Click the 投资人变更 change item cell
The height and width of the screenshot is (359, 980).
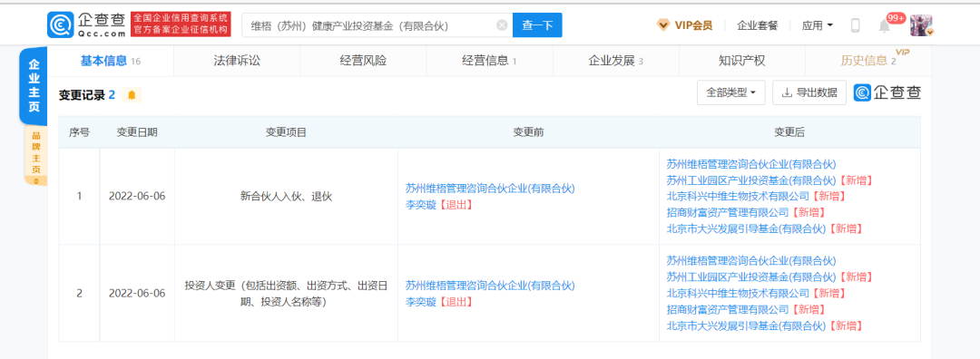(286, 294)
